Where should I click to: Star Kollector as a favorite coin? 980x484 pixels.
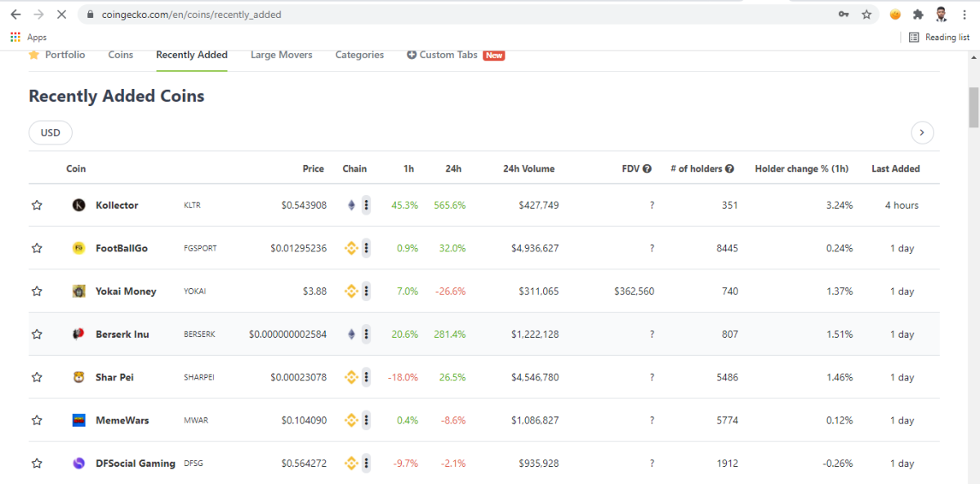37,206
